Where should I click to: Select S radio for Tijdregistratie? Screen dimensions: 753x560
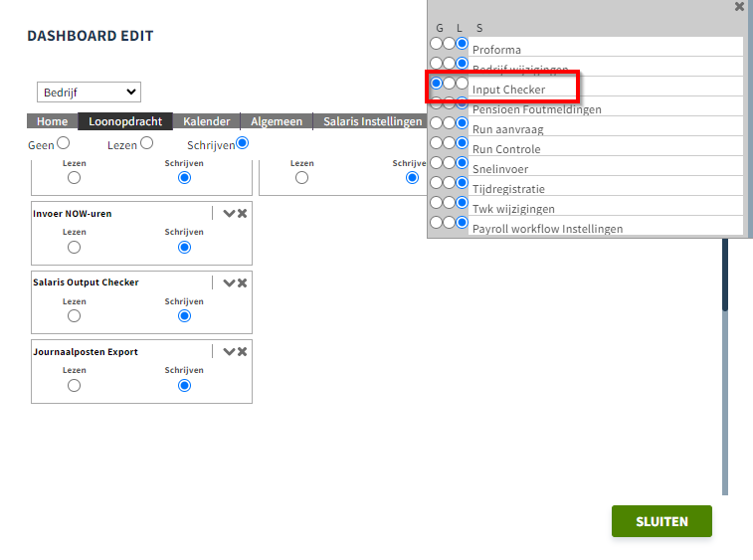pos(462,182)
